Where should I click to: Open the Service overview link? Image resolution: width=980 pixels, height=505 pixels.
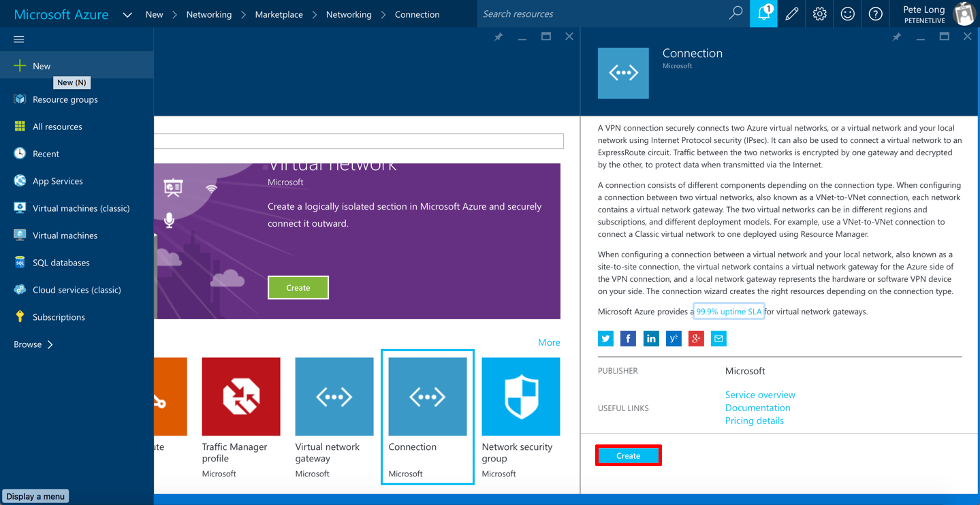click(760, 395)
